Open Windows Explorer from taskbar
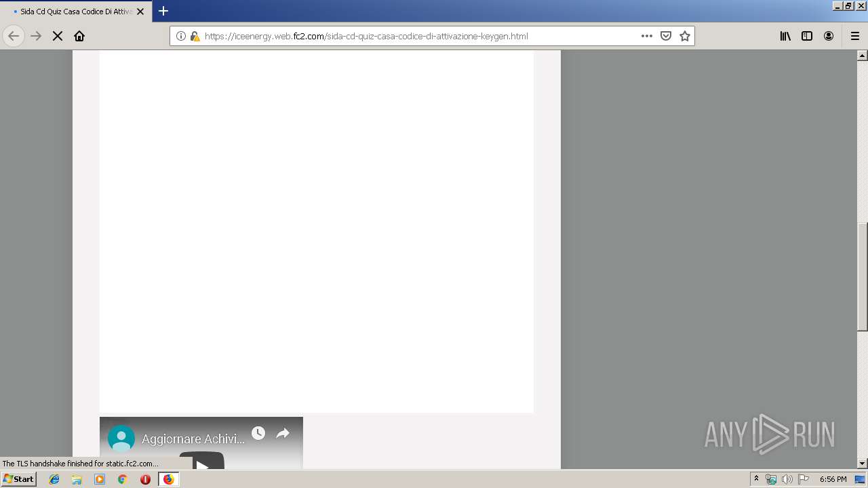 coord(77,479)
